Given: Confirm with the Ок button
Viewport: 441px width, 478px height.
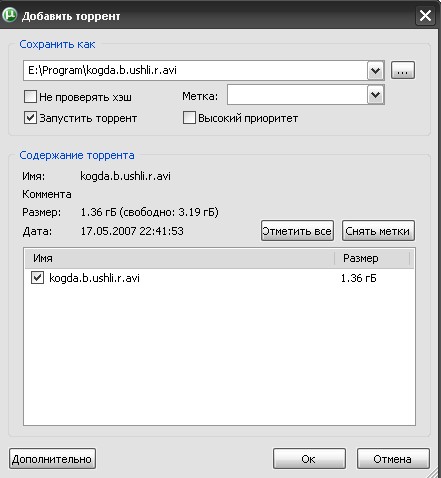Looking at the screenshot, I should pyautogui.click(x=309, y=459).
